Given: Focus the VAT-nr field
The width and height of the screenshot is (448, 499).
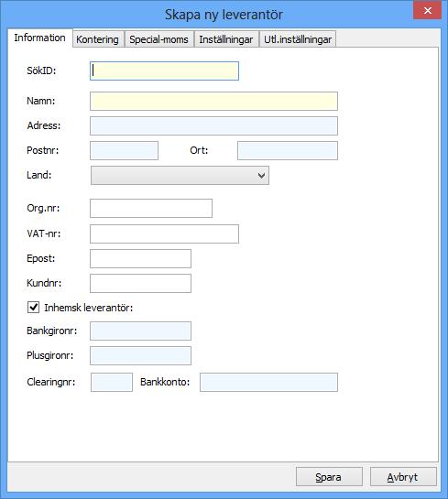Looking at the screenshot, I should (164, 233).
